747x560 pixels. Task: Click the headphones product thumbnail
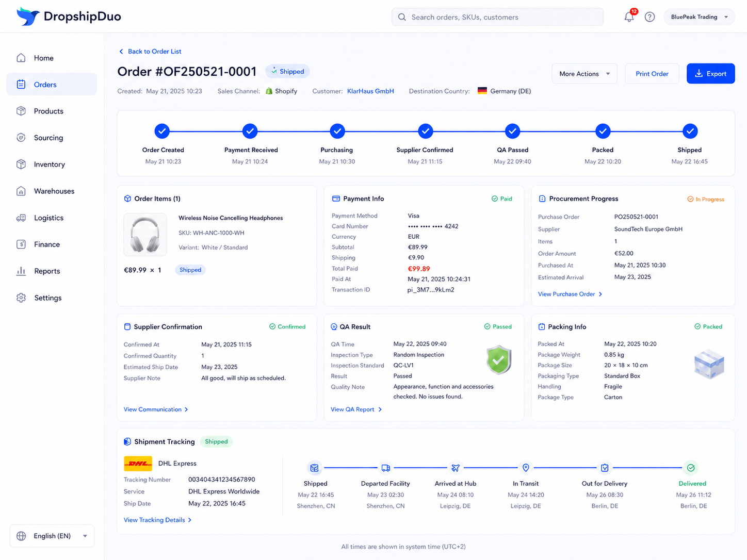[x=145, y=235]
